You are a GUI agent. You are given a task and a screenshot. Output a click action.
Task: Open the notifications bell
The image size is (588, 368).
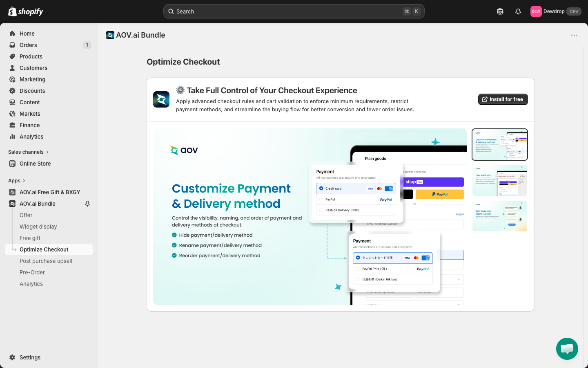(518, 11)
